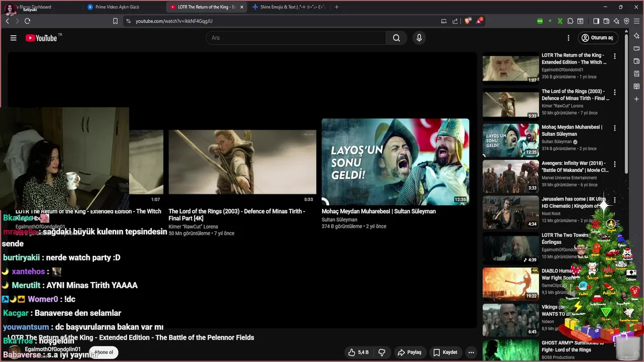Viewport: 644px width, 362px height.
Task: Open the reading list icon in Brave sidebar
Action: click(x=636, y=86)
